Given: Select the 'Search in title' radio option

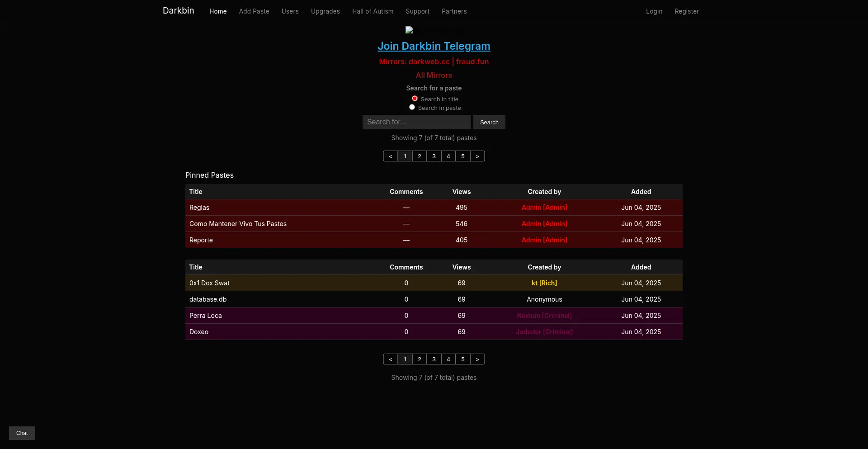Looking at the screenshot, I should coord(415,99).
